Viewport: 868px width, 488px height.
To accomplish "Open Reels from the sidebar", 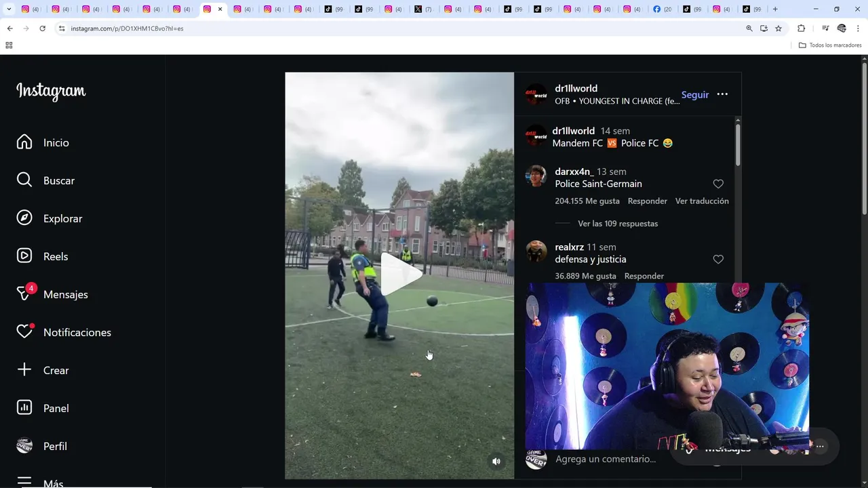I will coord(42,256).
